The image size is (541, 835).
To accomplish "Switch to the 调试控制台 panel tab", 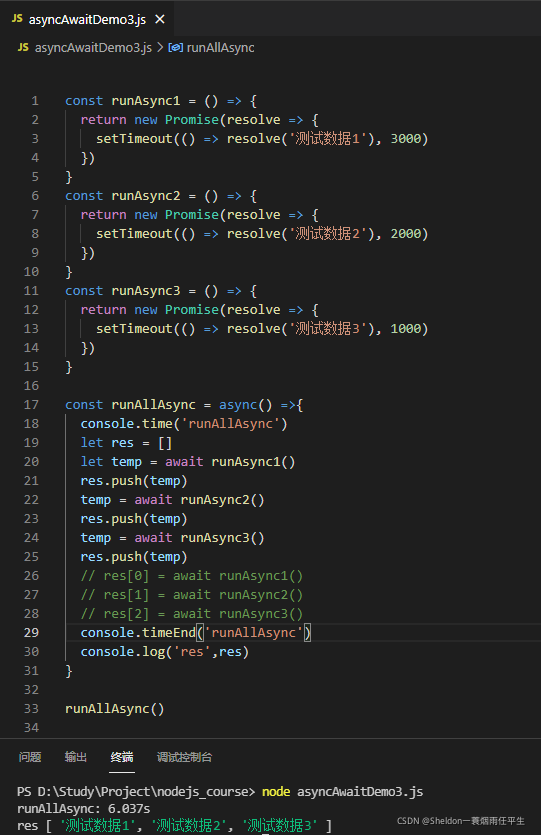I will pos(184,757).
